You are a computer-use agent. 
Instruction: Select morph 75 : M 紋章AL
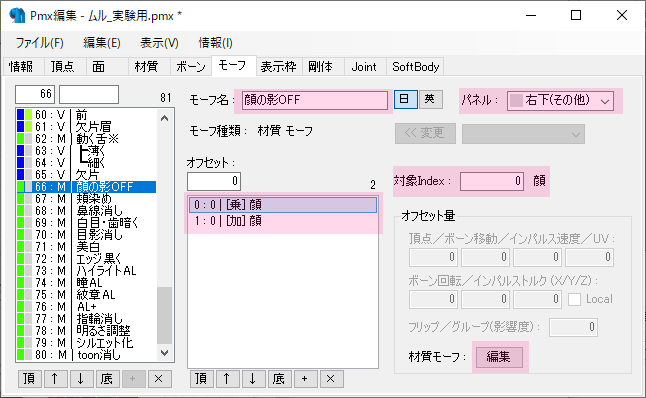(x=86, y=294)
